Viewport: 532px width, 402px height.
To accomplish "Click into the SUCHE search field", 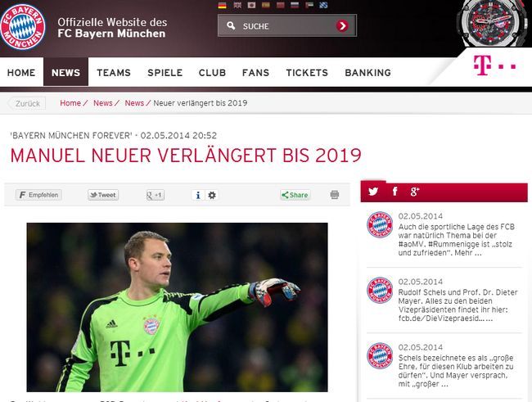I will (x=282, y=26).
